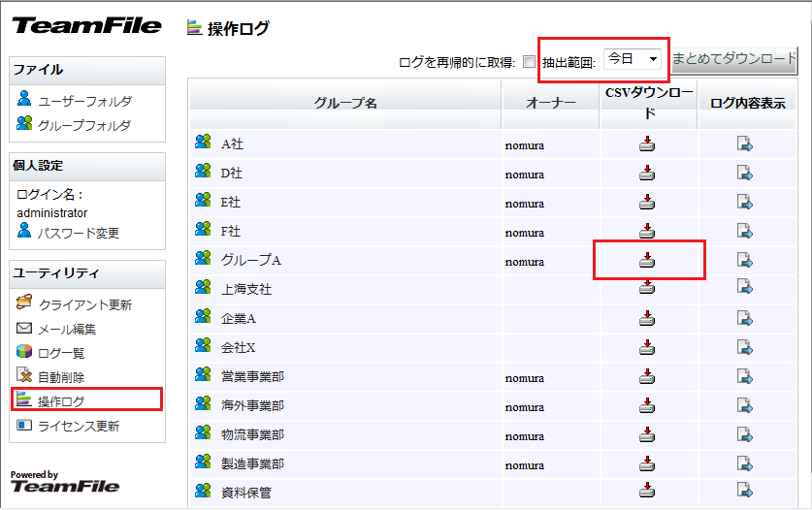The image size is (812, 510).
Task: Select 操作ログ in utilities menu
Action: coord(60,400)
